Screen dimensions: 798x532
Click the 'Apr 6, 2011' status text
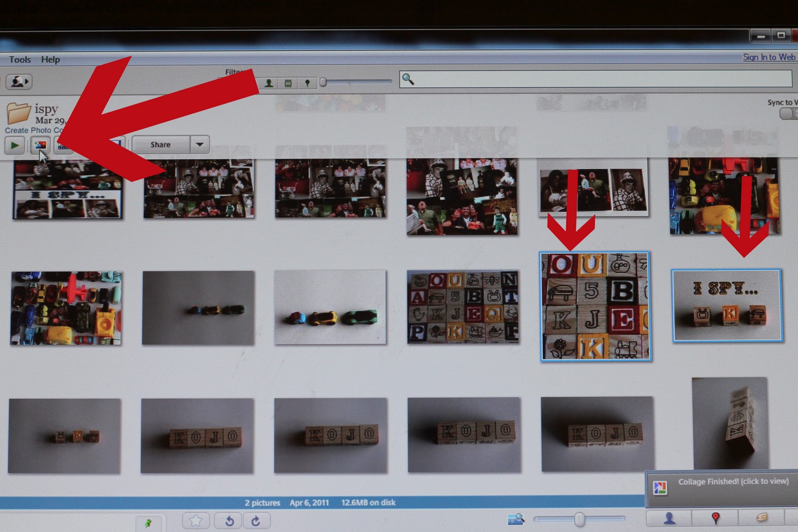pyautogui.click(x=309, y=503)
